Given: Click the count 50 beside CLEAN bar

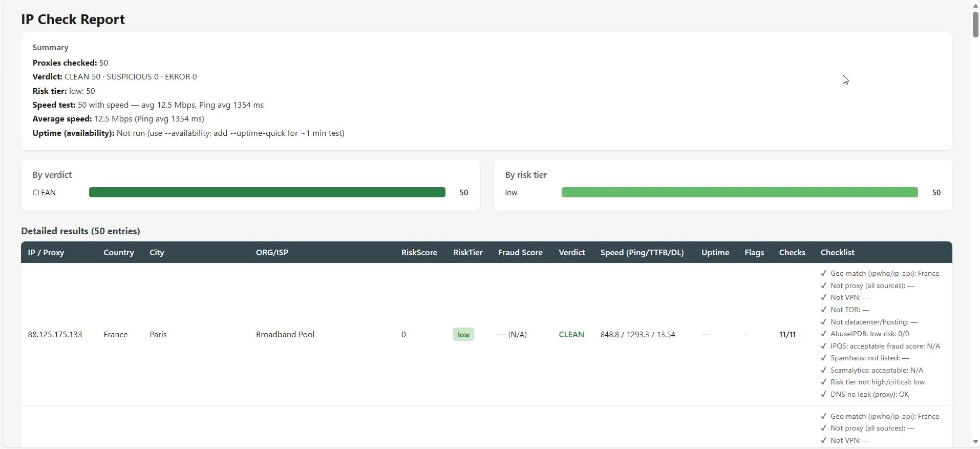Looking at the screenshot, I should click(463, 192).
